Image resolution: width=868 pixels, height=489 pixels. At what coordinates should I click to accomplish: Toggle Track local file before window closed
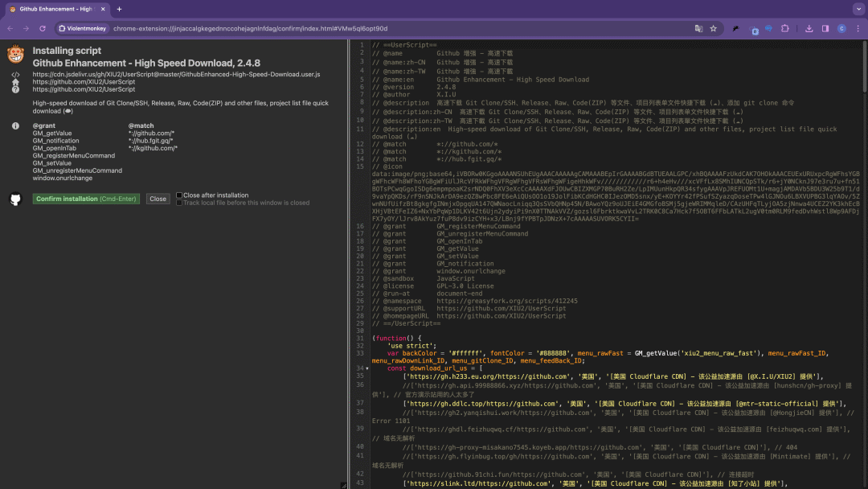pos(178,203)
